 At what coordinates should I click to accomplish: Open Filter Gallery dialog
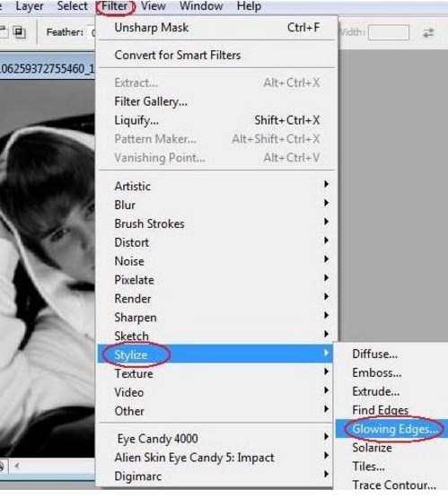tap(216, 101)
